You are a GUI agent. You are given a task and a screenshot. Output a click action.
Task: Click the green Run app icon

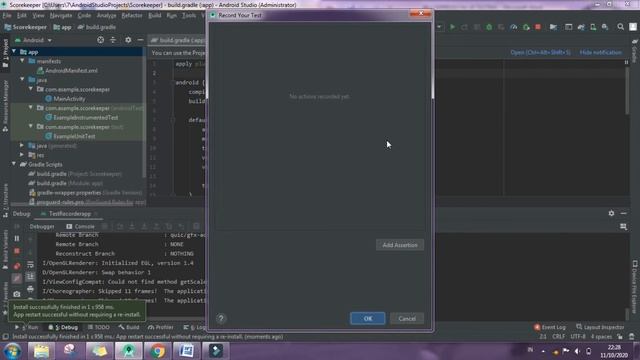[452, 27]
